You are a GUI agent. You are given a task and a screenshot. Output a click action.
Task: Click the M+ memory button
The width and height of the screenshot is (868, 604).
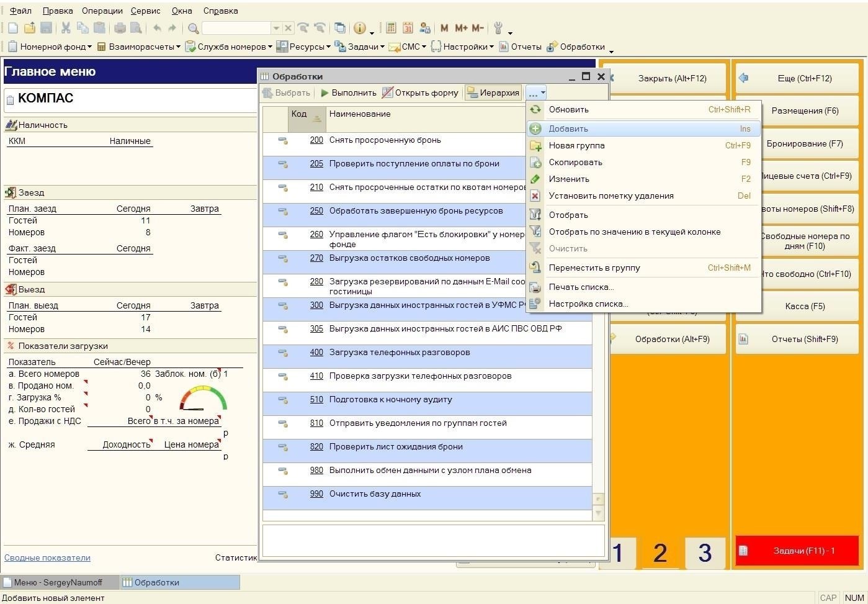pos(461,28)
